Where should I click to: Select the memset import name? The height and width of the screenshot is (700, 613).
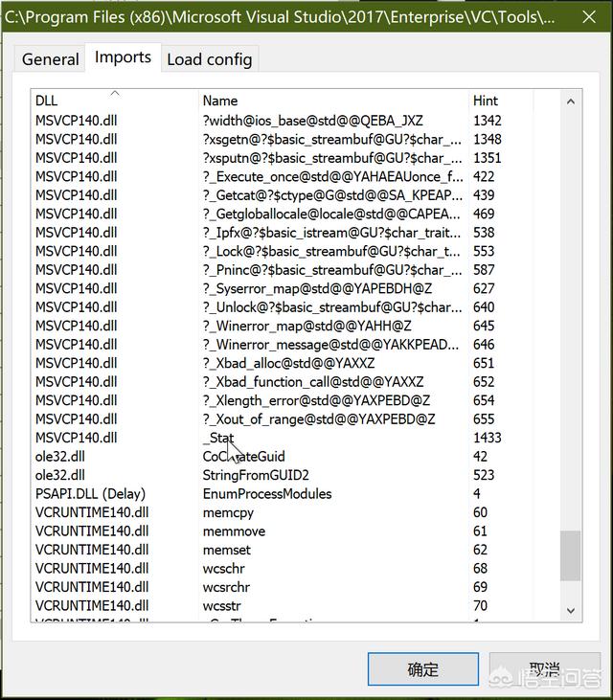[227, 550]
